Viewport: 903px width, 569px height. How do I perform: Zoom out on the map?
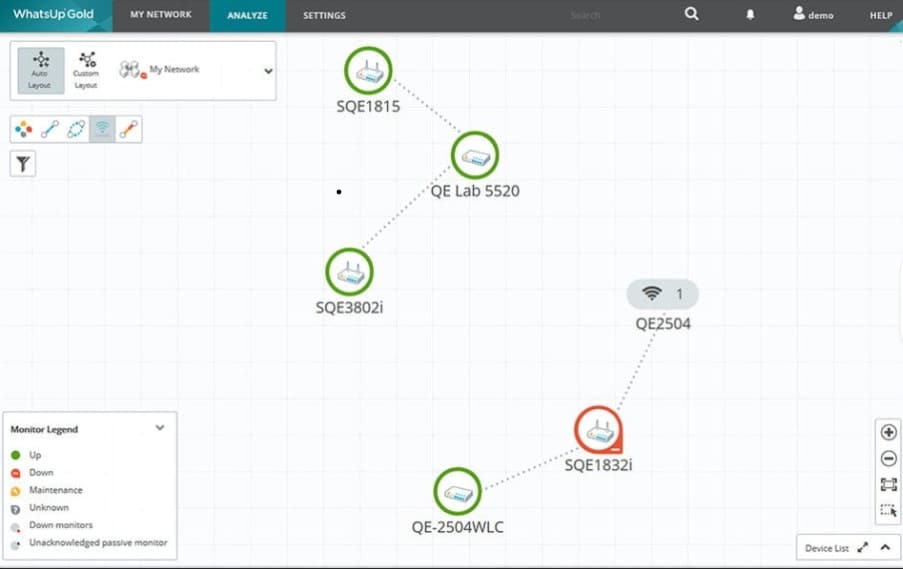pos(889,458)
